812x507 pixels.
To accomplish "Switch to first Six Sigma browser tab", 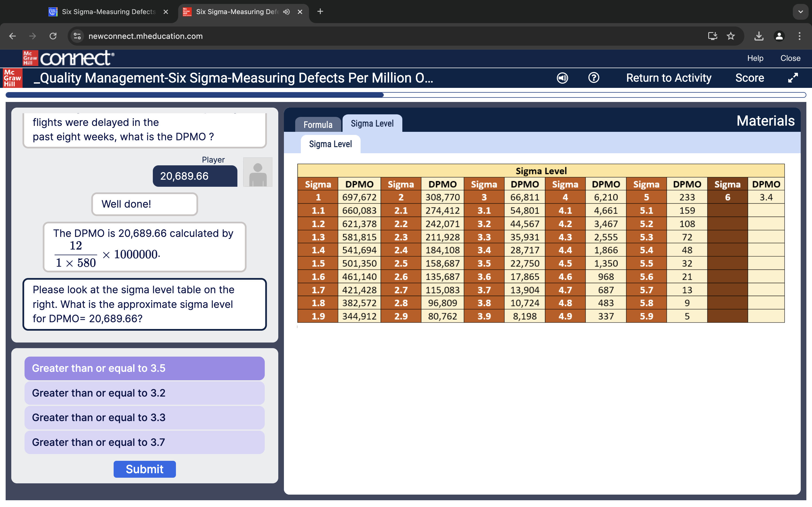I will 108,12.
